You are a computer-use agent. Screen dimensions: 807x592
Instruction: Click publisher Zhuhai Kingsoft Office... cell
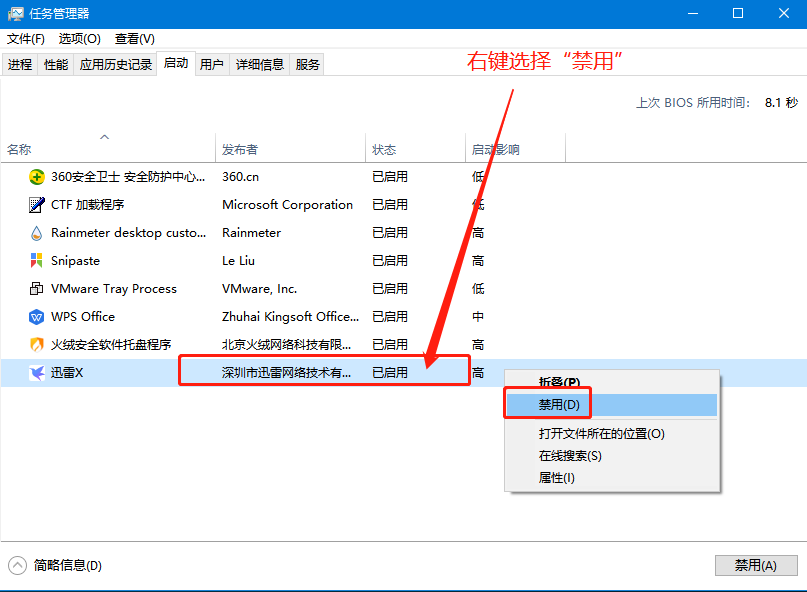pyautogui.click(x=290, y=317)
